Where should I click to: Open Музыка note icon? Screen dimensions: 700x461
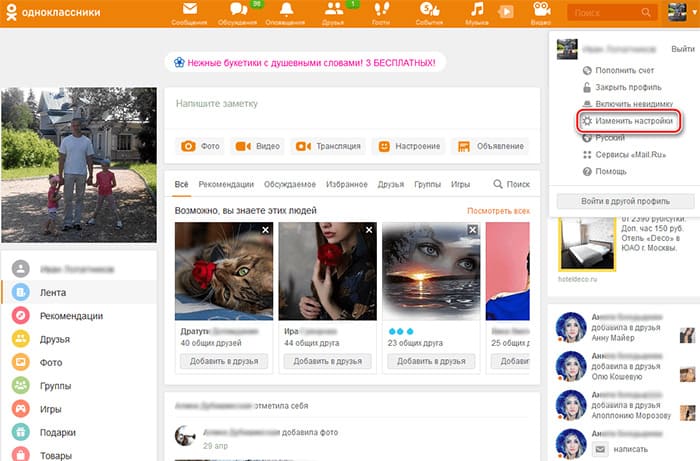click(x=477, y=9)
